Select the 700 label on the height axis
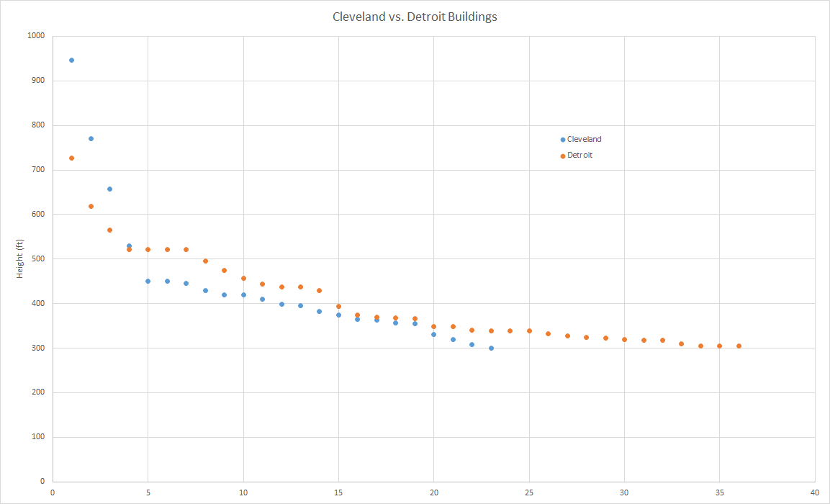 coord(39,170)
